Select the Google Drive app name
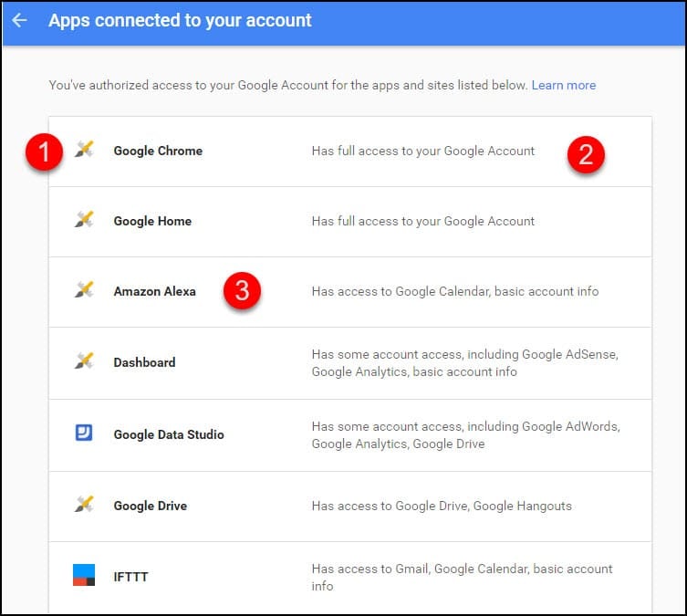This screenshot has height=616, width=687. click(151, 506)
